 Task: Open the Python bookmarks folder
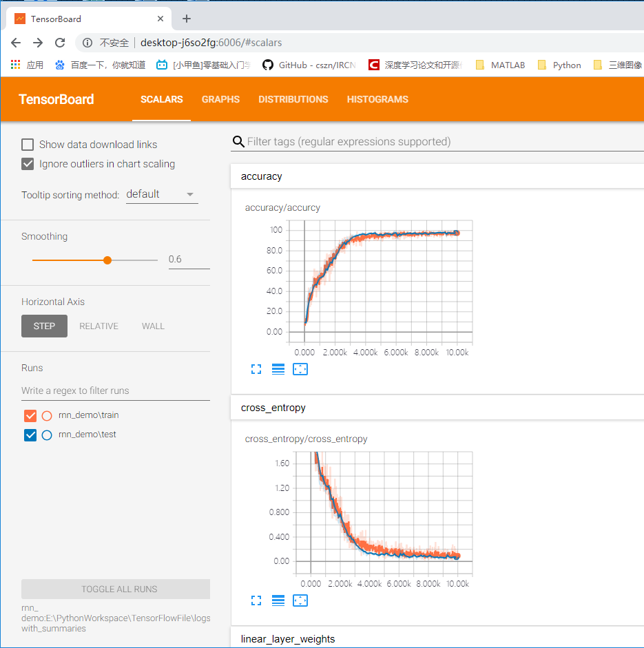click(x=559, y=65)
